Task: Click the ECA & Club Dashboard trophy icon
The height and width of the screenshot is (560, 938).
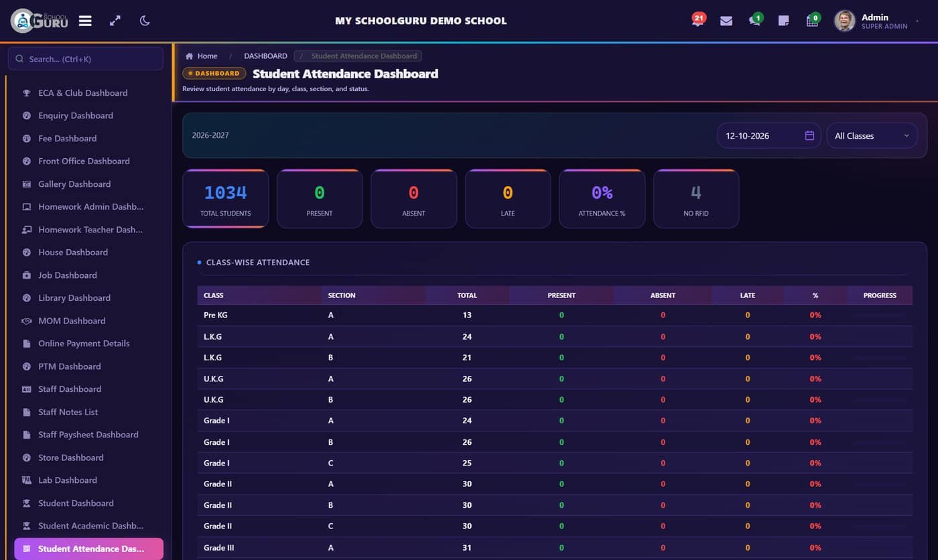Action: (27, 93)
